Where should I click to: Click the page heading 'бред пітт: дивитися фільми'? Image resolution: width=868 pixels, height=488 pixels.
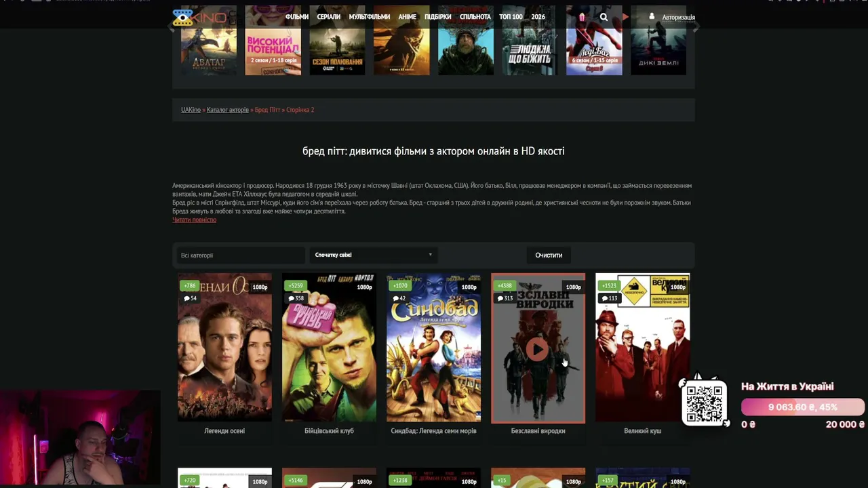point(433,151)
